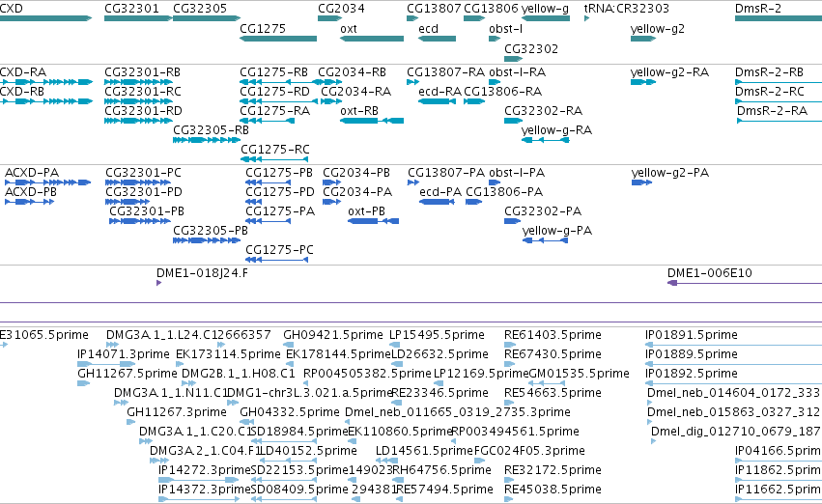
Task: Select protein CG32301-PC label
Action: tap(143, 173)
